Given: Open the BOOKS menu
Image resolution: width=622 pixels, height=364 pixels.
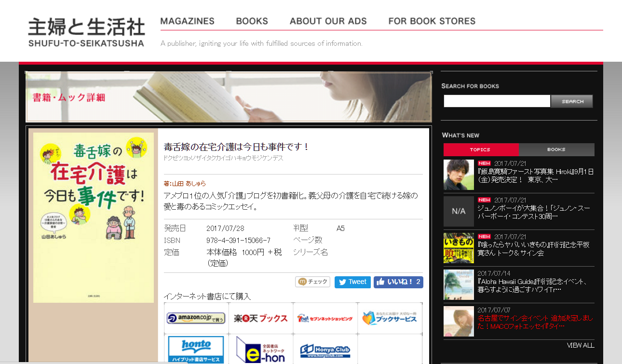Looking at the screenshot, I should click(252, 21).
